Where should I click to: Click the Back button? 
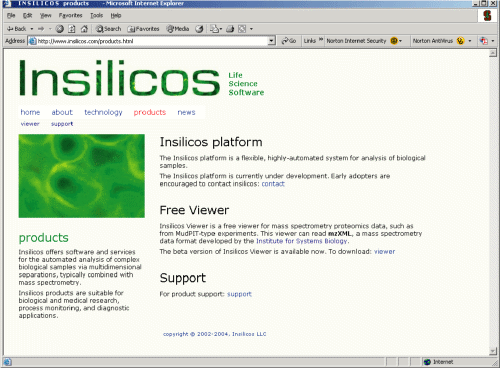click(16, 29)
